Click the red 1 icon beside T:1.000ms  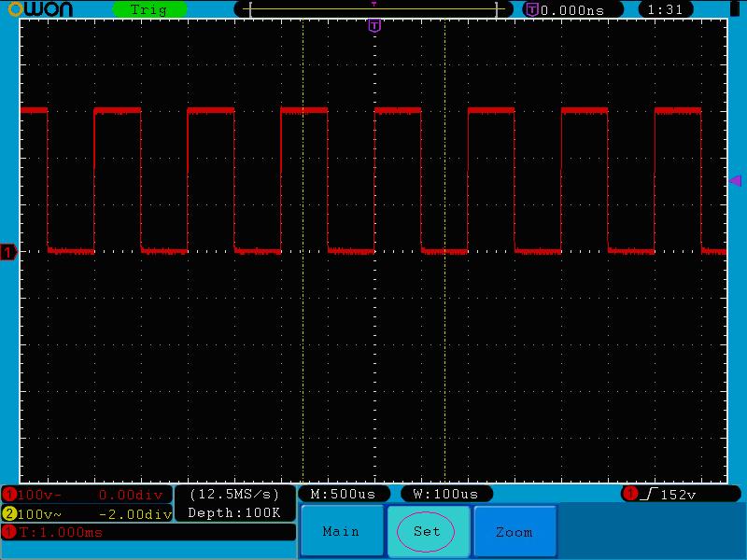(x=9, y=532)
